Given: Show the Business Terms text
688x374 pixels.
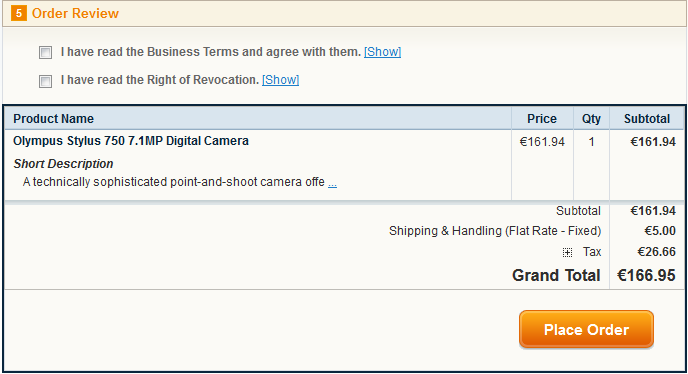Looking at the screenshot, I should coord(382,52).
